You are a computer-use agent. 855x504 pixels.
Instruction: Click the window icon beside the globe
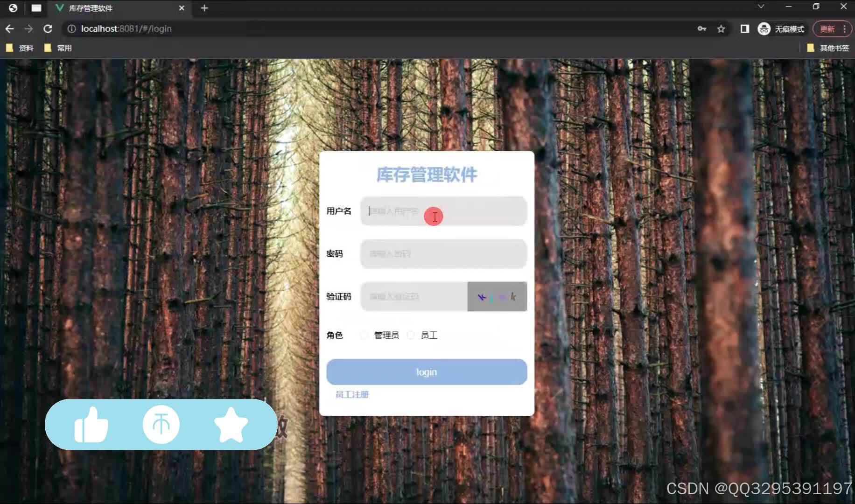click(36, 8)
